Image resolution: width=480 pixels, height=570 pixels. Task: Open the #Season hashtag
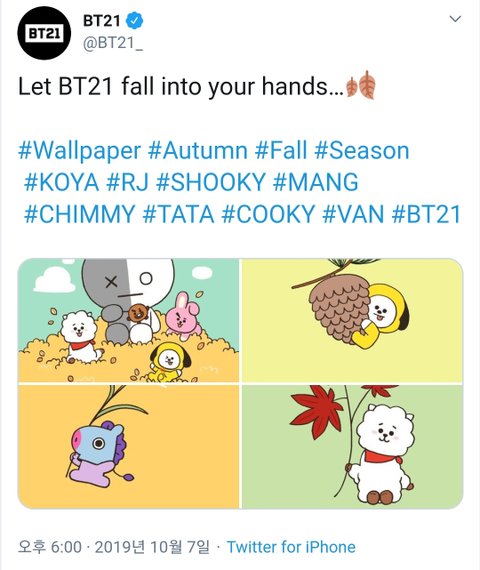click(x=362, y=150)
